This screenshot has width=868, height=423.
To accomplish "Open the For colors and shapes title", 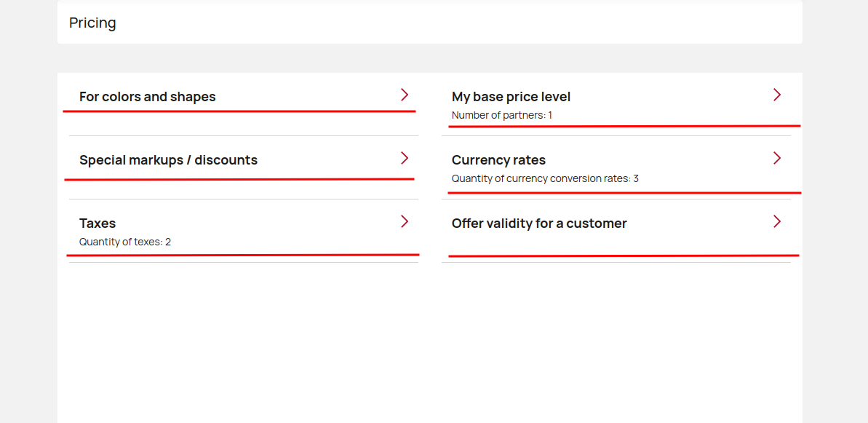I will pyautogui.click(x=147, y=97).
